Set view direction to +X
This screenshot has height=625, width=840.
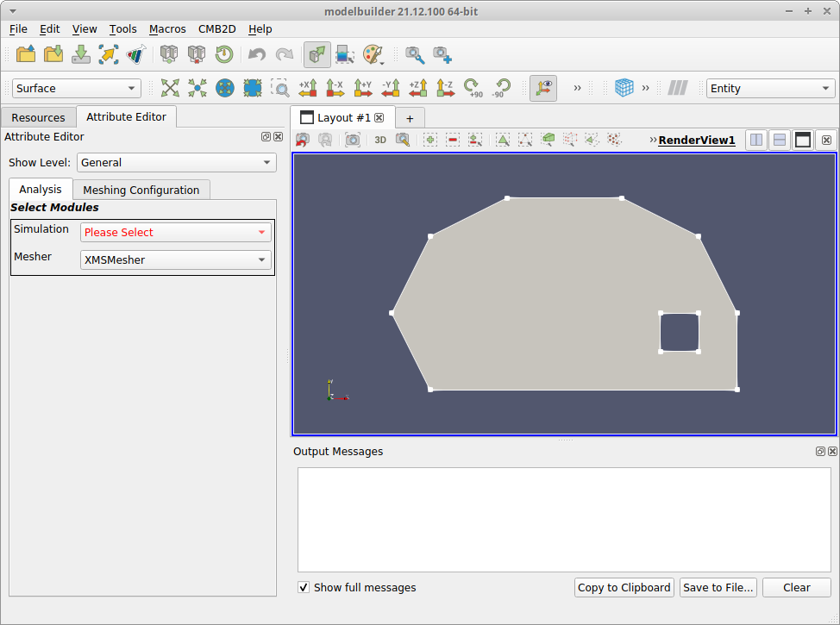pyautogui.click(x=308, y=88)
